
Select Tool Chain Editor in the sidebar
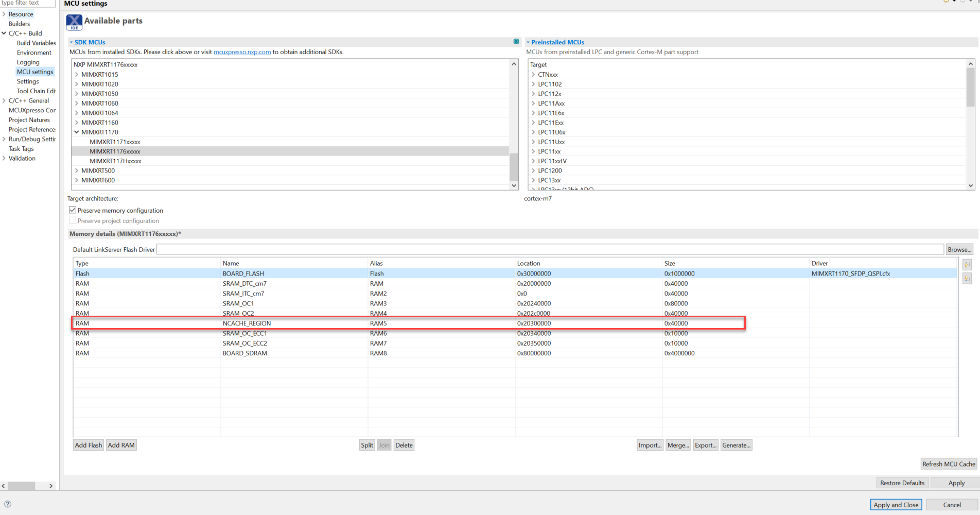(36, 91)
